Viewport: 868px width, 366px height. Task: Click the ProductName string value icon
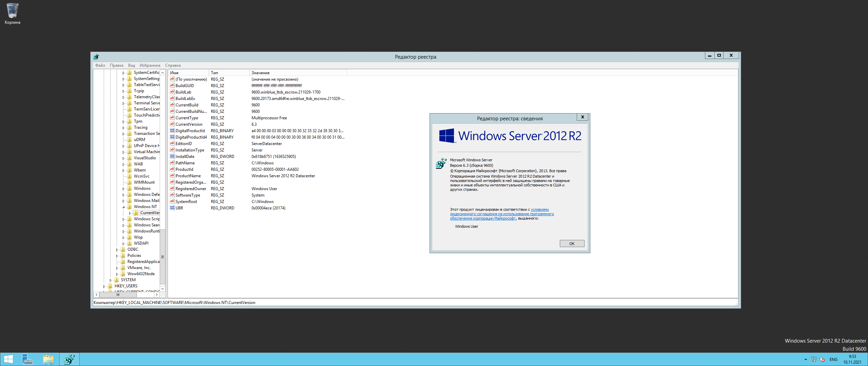click(172, 176)
